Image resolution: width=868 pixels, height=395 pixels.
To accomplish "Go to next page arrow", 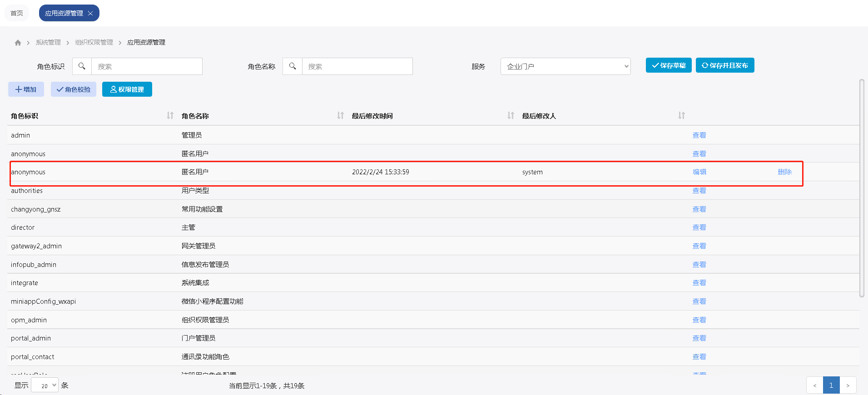I will click(x=848, y=385).
